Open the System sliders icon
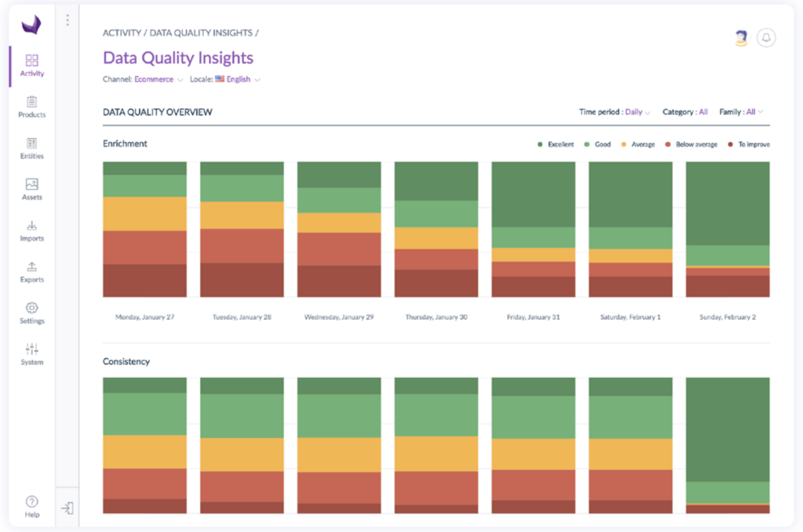Image resolution: width=803 pixels, height=532 pixels. [x=32, y=354]
